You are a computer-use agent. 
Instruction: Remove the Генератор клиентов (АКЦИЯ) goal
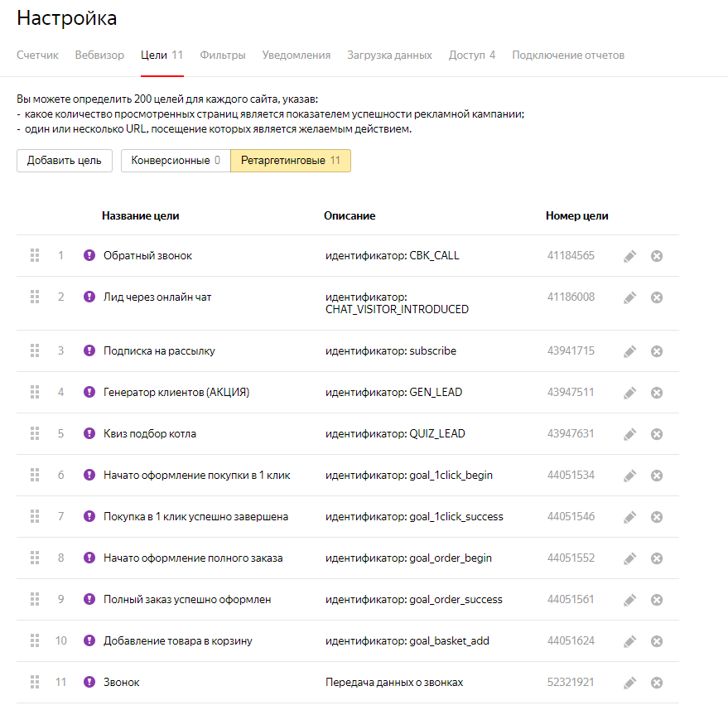pos(657,393)
